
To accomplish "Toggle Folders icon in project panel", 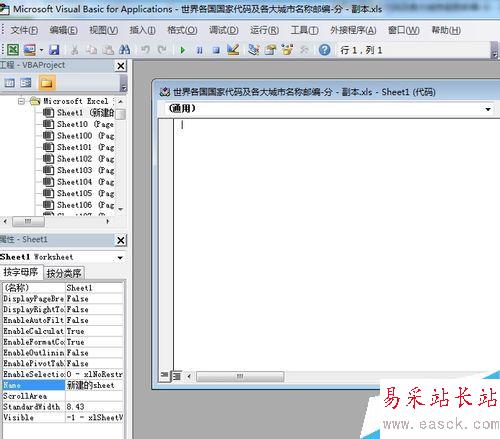I will [x=47, y=82].
